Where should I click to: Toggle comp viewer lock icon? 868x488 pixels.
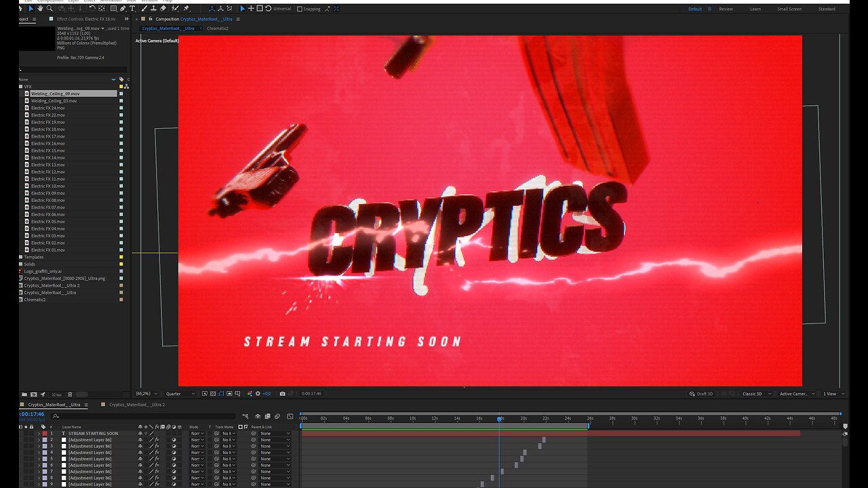pos(151,19)
